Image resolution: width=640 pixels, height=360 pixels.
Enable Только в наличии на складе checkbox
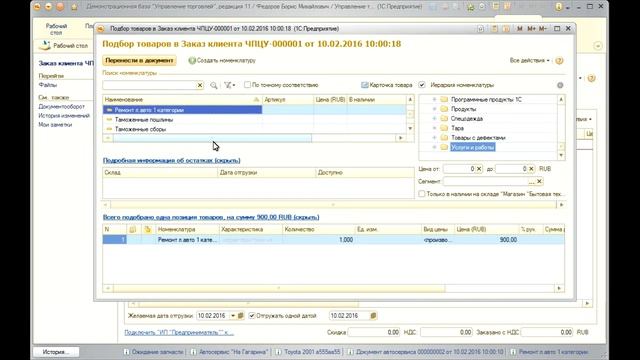tap(422, 194)
